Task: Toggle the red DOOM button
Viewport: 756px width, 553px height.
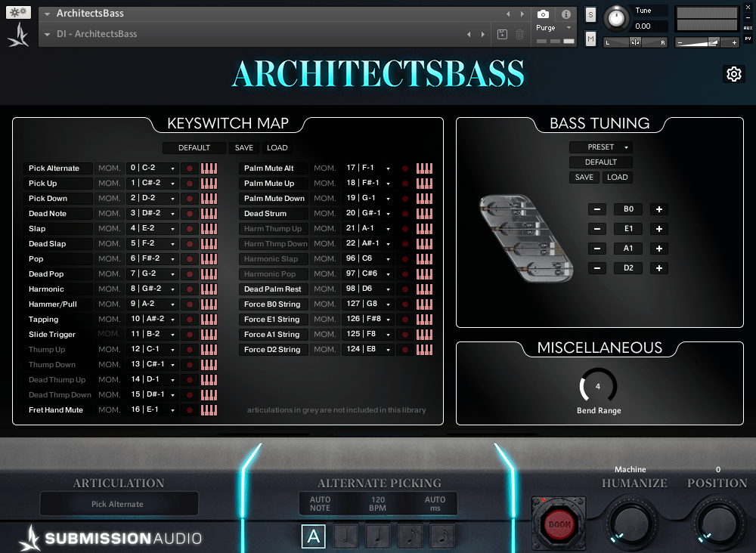Action: coord(559,524)
